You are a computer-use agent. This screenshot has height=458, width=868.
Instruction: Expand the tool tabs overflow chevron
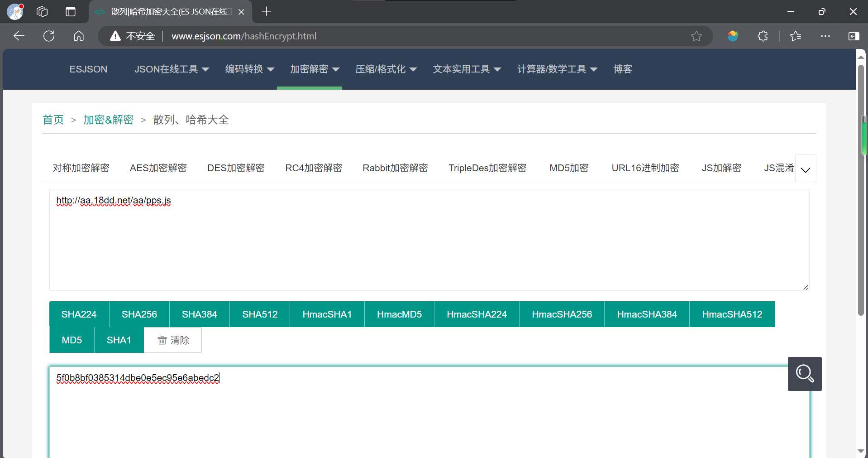(x=806, y=169)
